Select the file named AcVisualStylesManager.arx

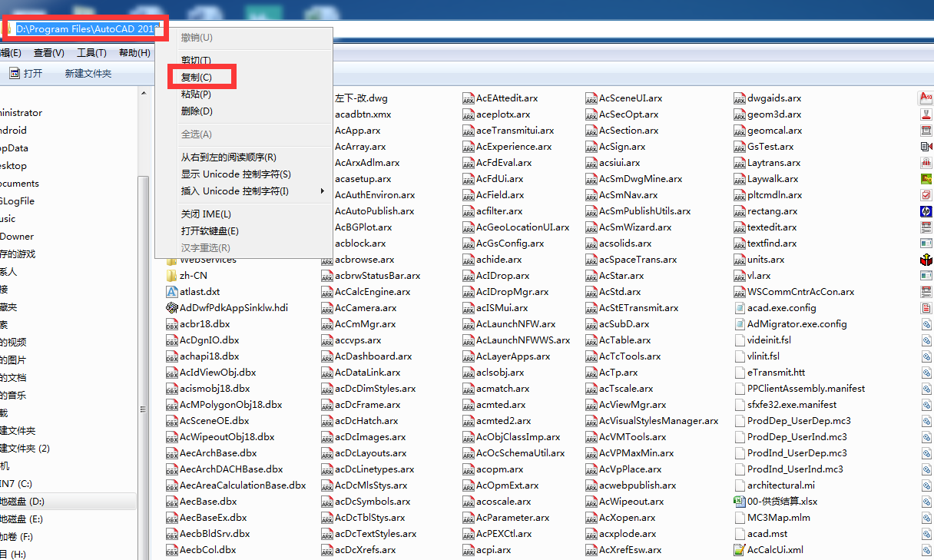658,421
